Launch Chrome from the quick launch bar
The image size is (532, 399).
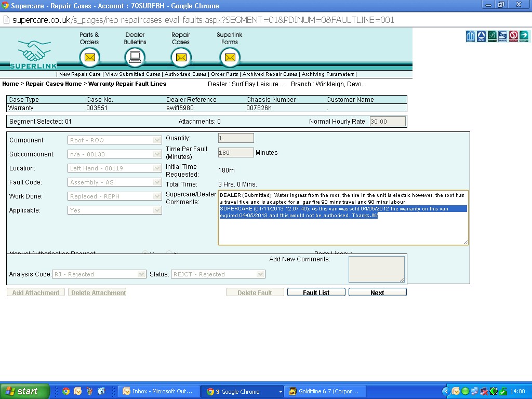click(x=66, y=391)
